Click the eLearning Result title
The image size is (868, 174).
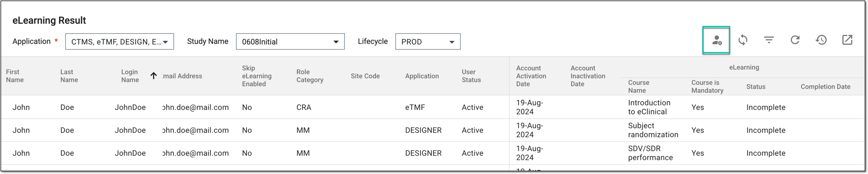(49, 21)
